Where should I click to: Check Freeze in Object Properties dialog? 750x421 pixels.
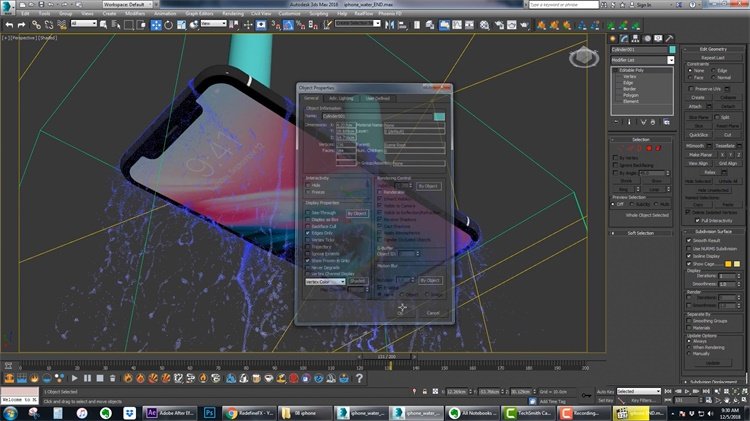tap(309, 192)
